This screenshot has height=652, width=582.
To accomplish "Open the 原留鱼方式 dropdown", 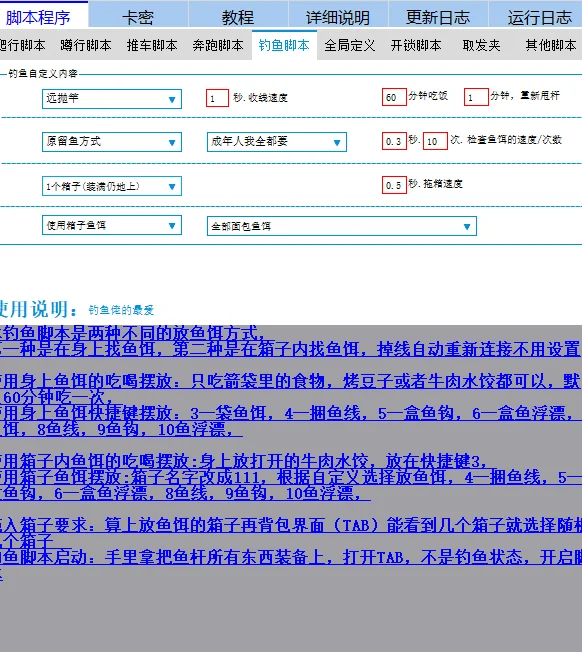I will tap(112, 142).
